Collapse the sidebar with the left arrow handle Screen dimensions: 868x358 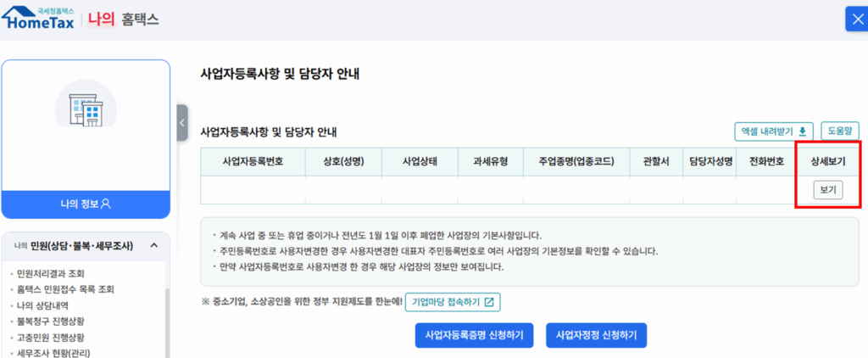(x=182, y=123)
